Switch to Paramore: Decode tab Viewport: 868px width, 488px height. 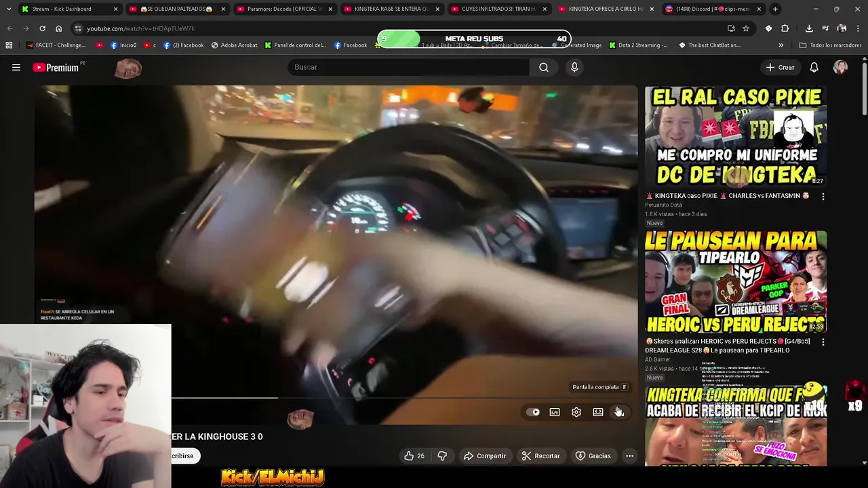pyautogui.click(x=285, y=9)
